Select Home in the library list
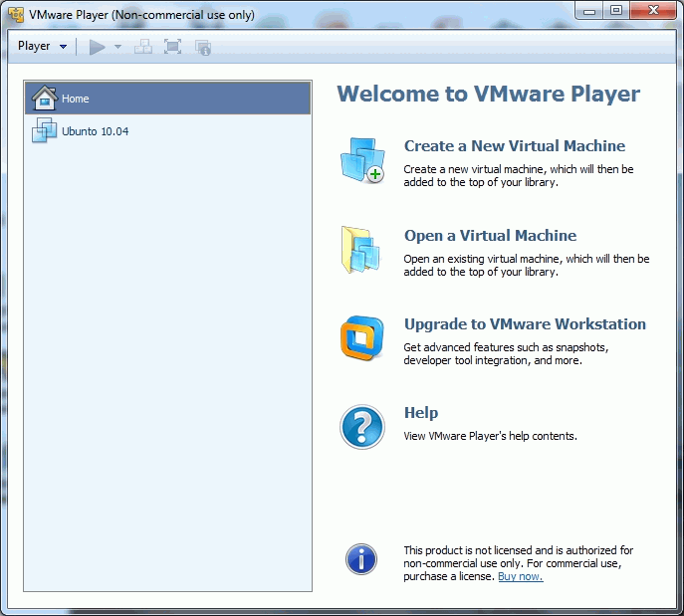This screenshot has width=684, height=616. [x=168, y=99]
